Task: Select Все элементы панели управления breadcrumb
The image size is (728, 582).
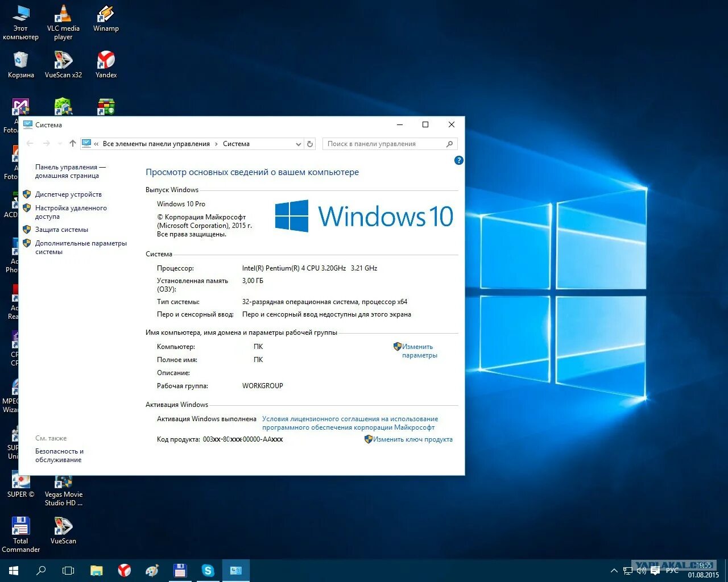Action: (156, 144)
